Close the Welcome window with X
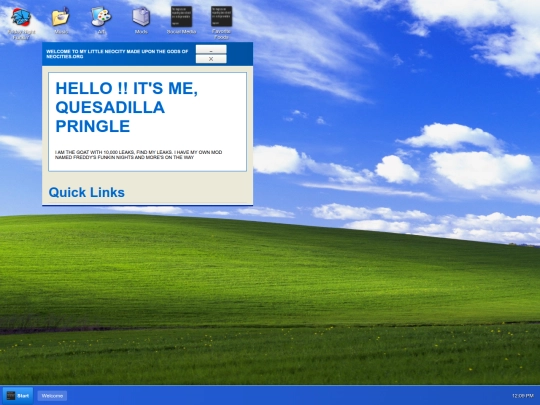 211,59
